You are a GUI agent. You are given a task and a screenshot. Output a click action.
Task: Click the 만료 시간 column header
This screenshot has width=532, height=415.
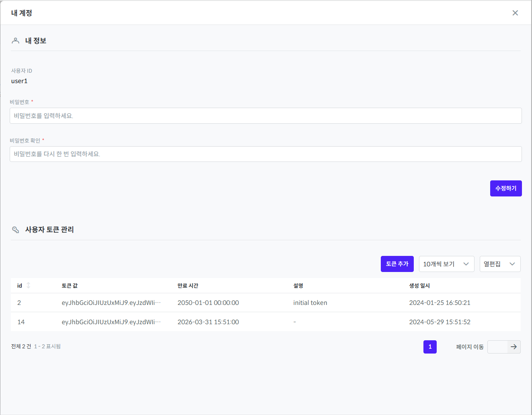click(x=188, y=286)
